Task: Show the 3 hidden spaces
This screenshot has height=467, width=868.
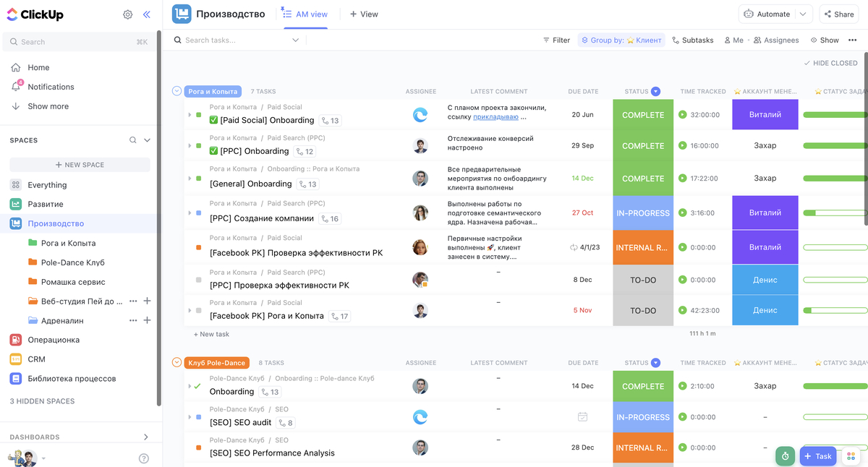Action: (42, 401)
